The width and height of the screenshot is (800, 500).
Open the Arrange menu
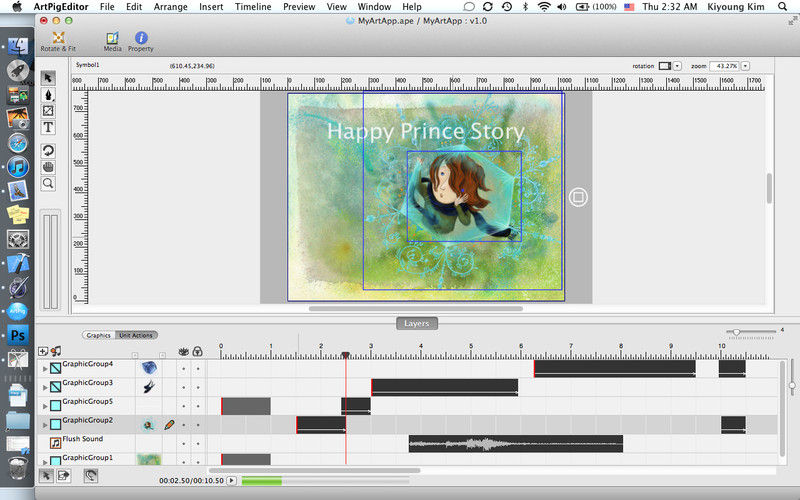[x=170, y=7]
